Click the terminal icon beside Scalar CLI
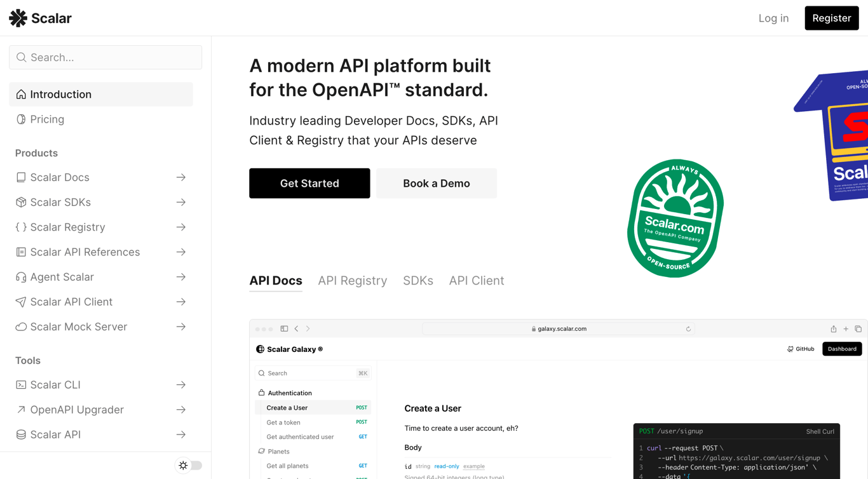The height and width of the screenshot is (479, 868). pos(21,384)
